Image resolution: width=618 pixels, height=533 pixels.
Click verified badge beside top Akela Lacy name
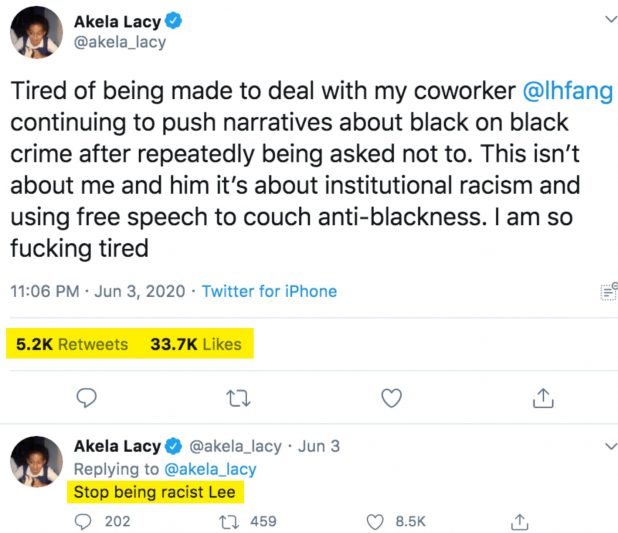173,21
